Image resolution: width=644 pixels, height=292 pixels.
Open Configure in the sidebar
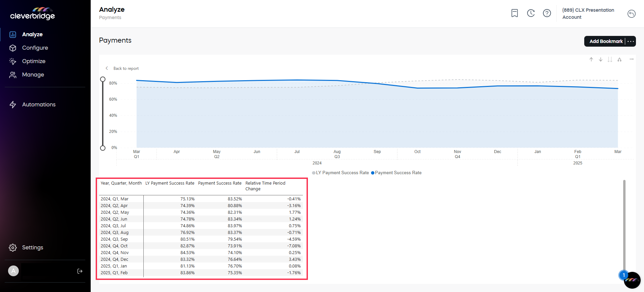coord(35,48)
